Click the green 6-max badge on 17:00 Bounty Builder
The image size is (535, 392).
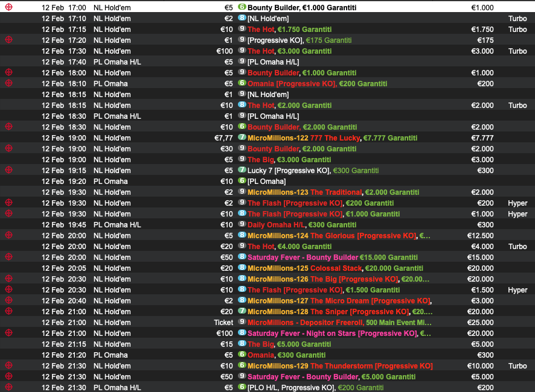(242, 7)
